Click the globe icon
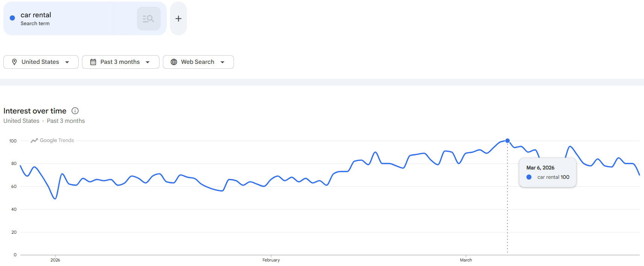This screenshot has width=644, height=266. click(174, 62)
